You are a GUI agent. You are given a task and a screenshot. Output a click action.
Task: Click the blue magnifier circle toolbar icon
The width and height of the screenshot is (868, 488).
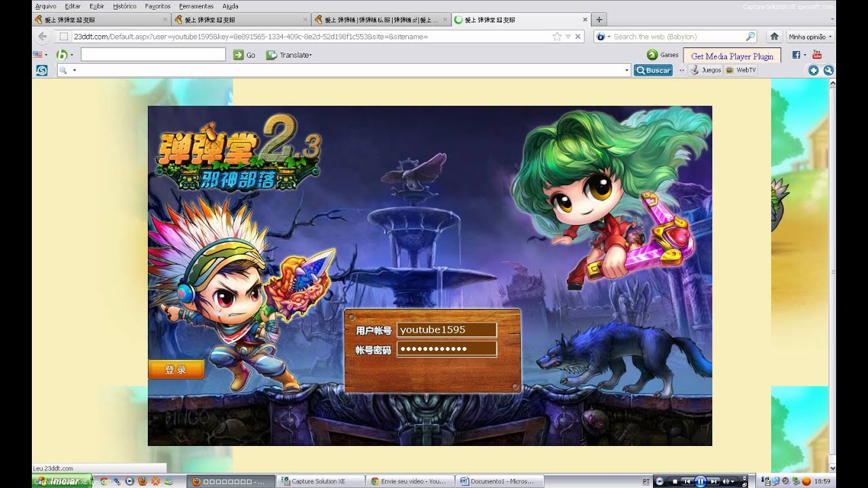coord(827,70)
